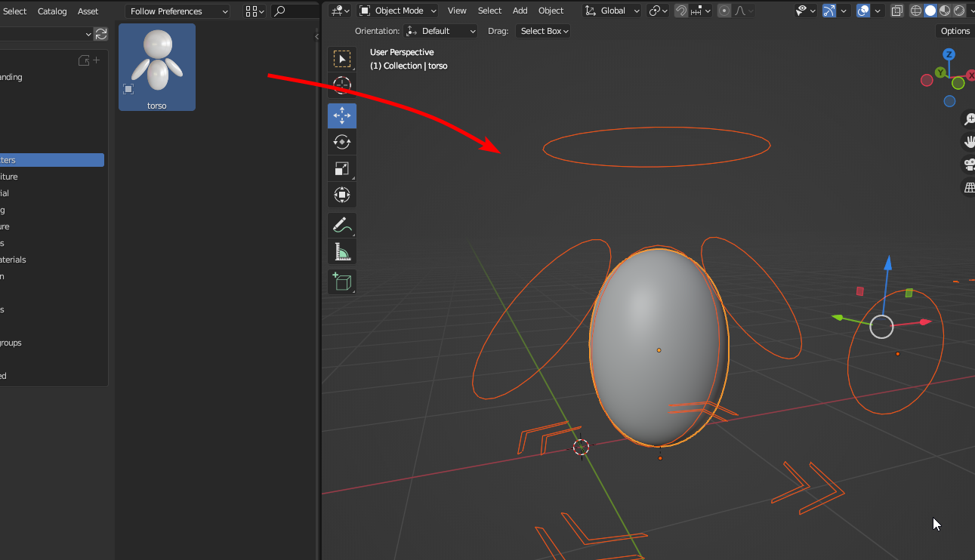Open the Orientation Default dropdown
The height and width of the screenshot is (560, 975).
(441, 31)
